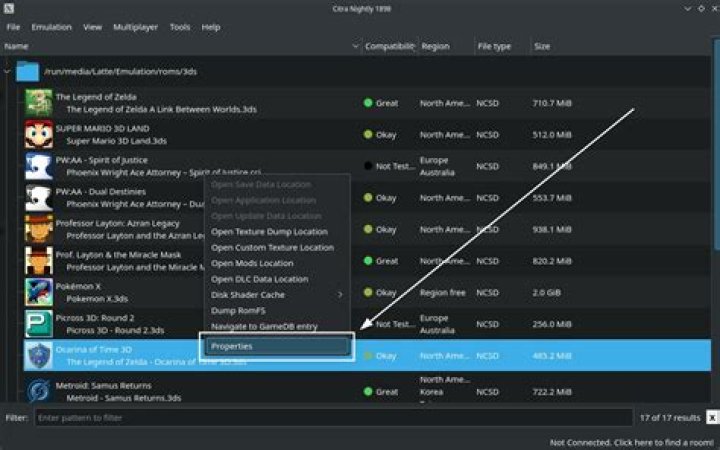Sort the list by the Size column header
Viewport: 720px width, 450px height.
541,47
